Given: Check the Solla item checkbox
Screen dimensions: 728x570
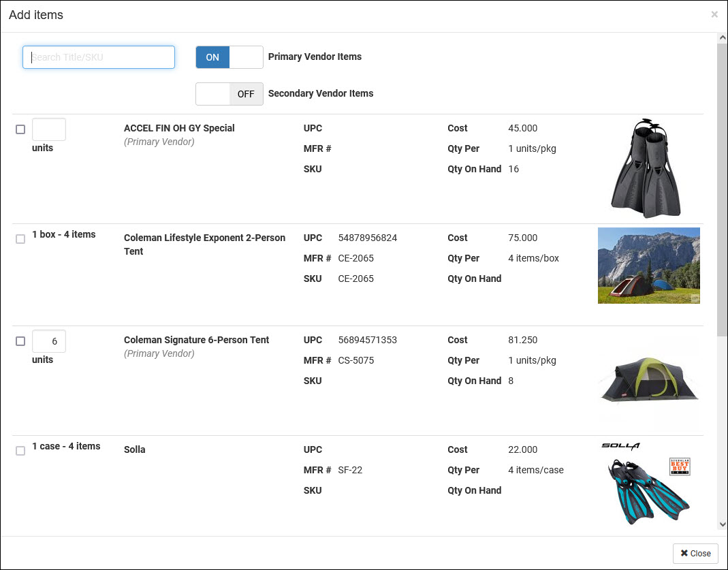Looking at the screenshot, I should [20, 450].
